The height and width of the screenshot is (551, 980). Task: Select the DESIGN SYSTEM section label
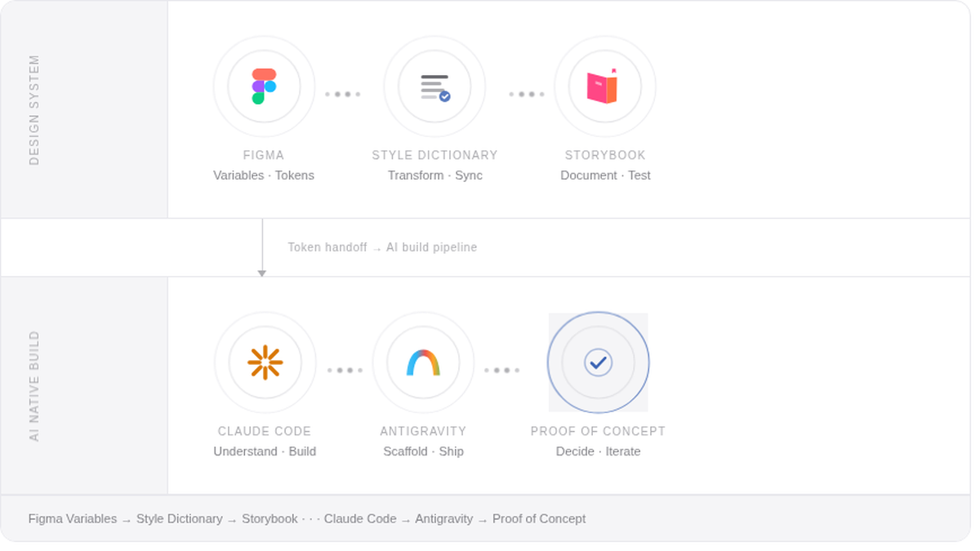click(34, 109)
